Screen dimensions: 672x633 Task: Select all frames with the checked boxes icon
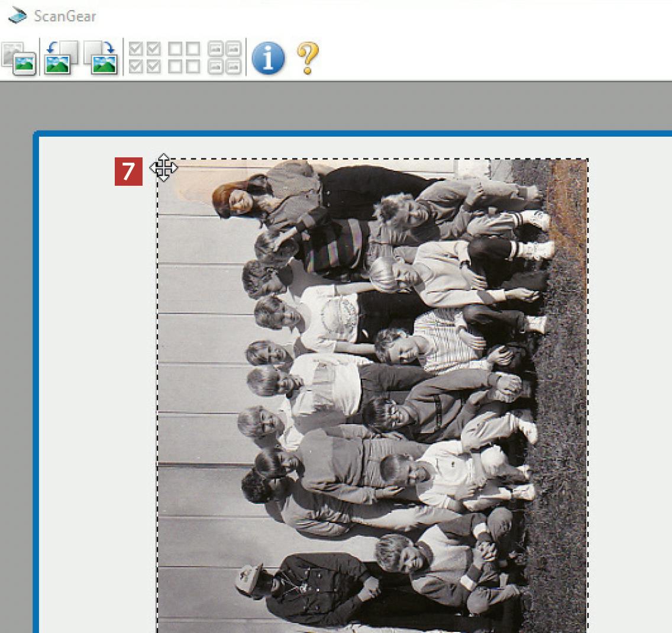coord(145,58)
